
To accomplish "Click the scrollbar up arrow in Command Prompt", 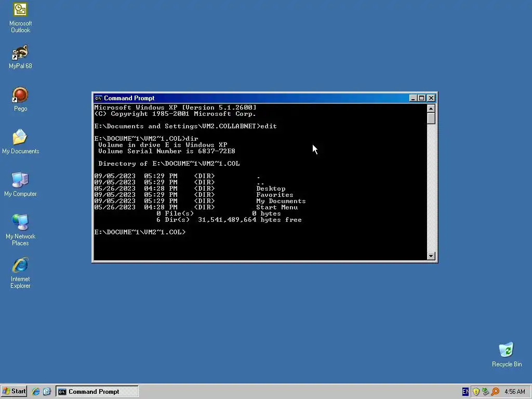I will 431,109.
